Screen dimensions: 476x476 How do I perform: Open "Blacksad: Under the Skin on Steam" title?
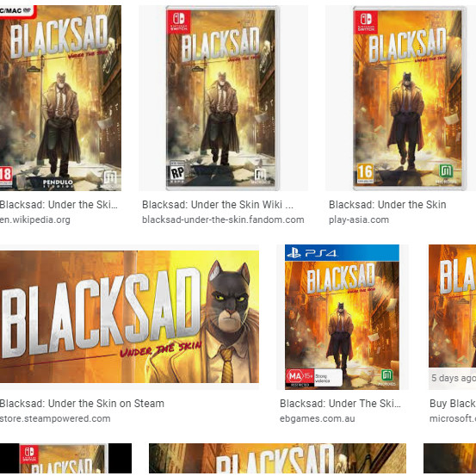(x=82, y=404)
